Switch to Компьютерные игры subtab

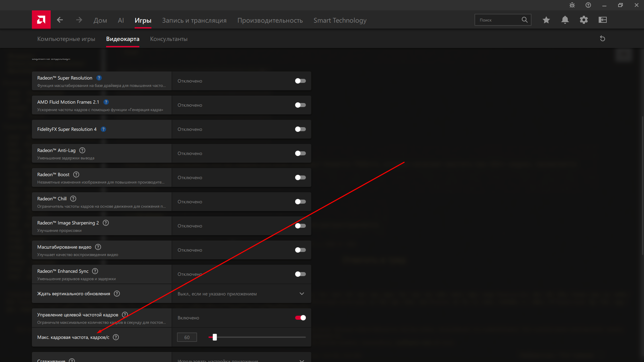(66, 39)
